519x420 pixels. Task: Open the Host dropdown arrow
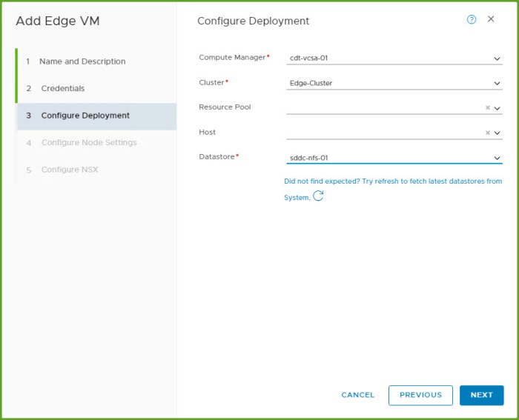point(497,133)
